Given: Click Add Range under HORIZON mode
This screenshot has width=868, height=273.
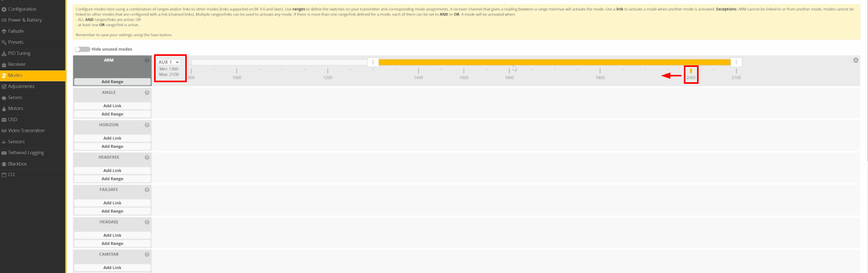Looking at the screenshot, I should point(112,147).
